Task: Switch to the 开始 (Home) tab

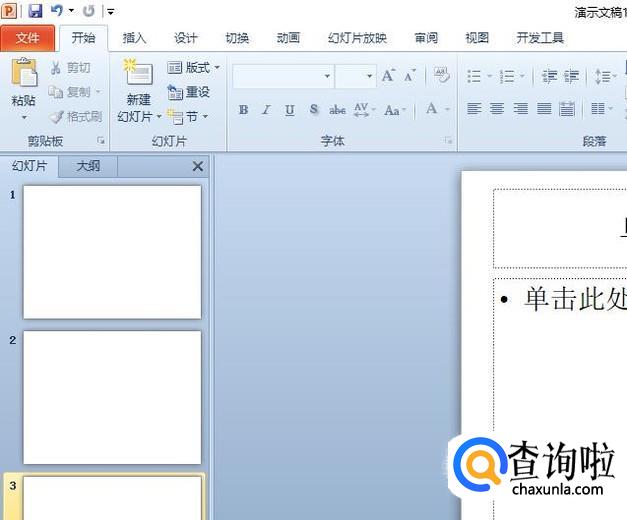Action: [x=84, y=38]
